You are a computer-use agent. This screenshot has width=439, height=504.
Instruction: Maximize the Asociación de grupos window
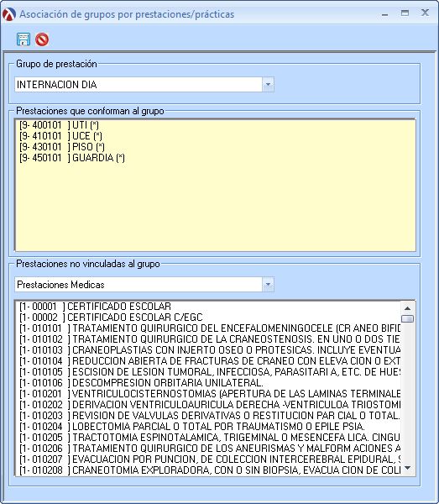click(x=405, y=13)
